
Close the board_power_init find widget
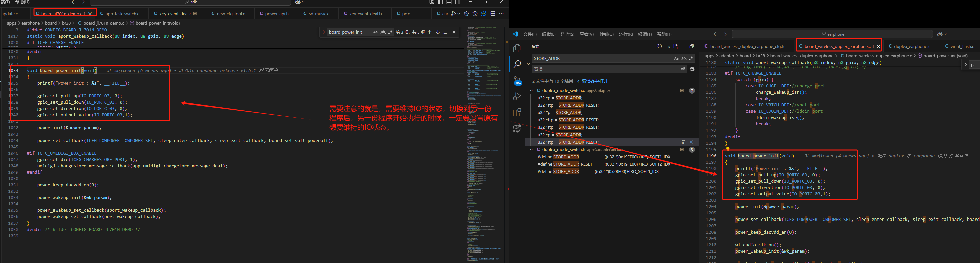coord(454,32)
